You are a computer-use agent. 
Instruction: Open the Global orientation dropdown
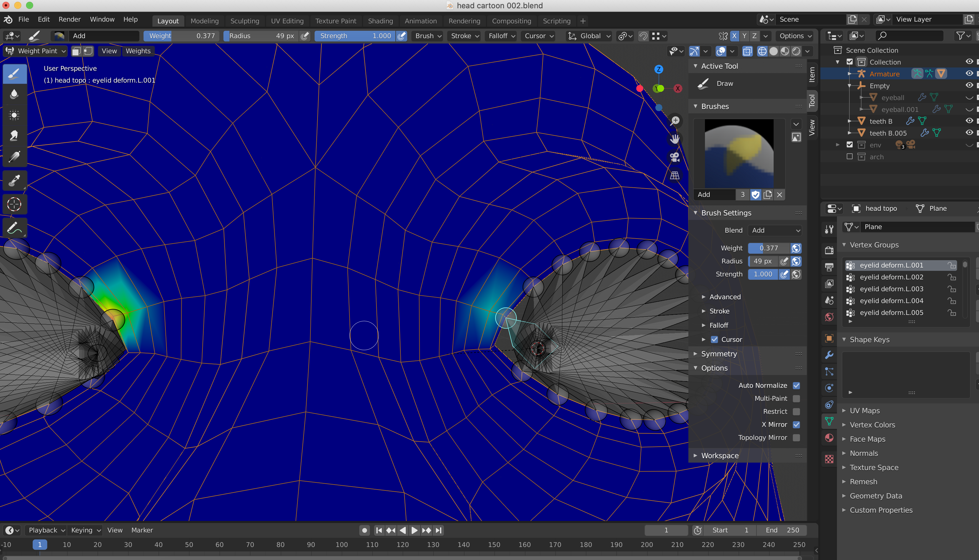(x=590, y=36)
